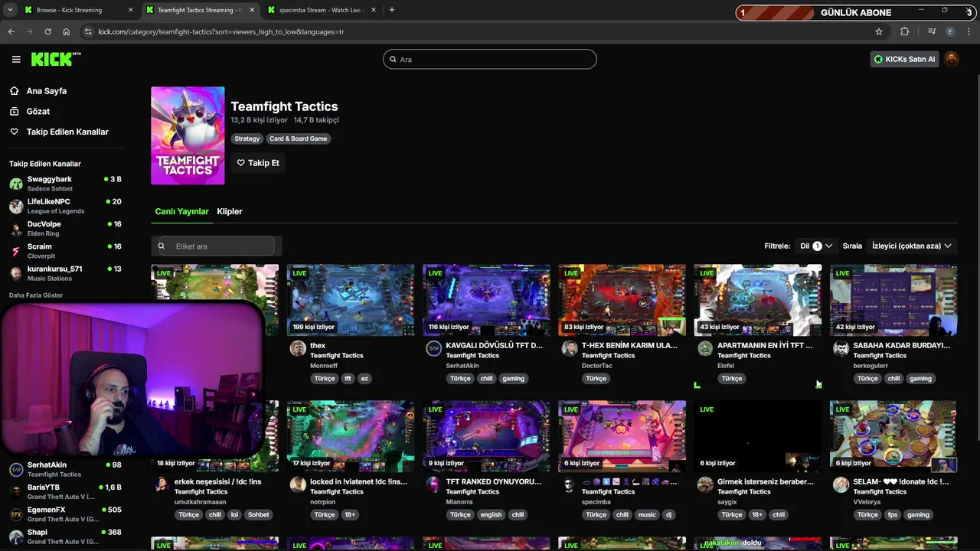
Task: Bookmark this page with the star
Action: (x=879, y=31)
